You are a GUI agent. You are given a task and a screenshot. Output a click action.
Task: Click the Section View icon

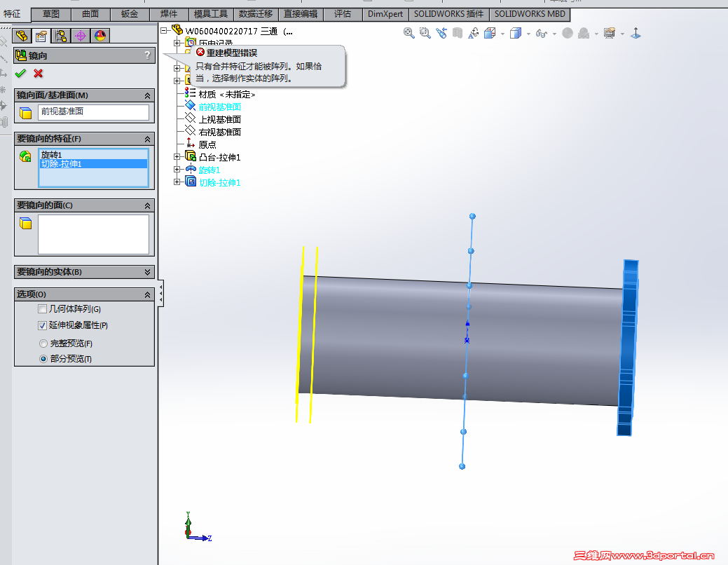coord(458,33)
